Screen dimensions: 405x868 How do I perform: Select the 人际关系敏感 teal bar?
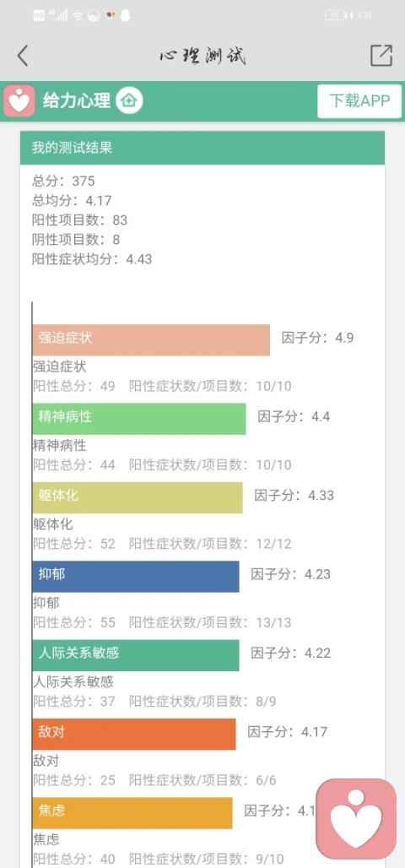(136, 655)
